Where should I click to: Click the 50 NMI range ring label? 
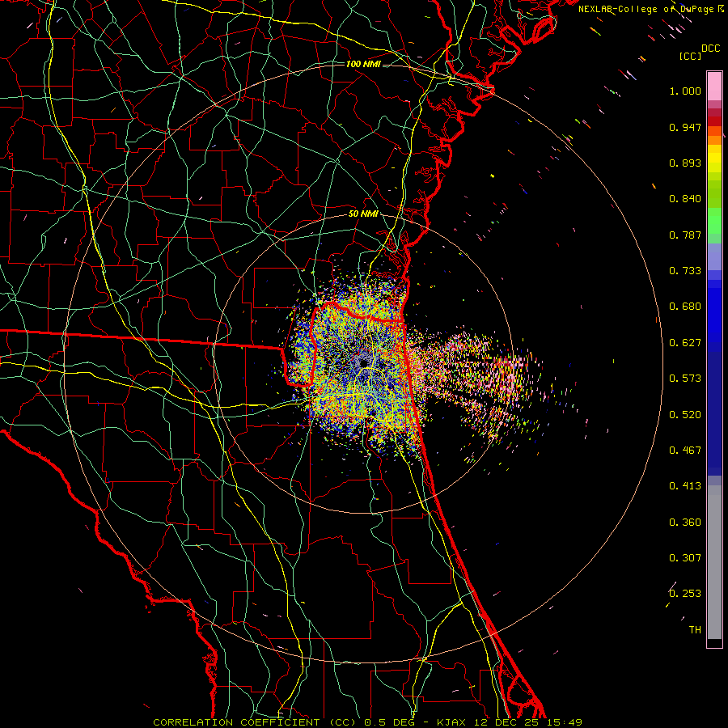tap(363, 214)
